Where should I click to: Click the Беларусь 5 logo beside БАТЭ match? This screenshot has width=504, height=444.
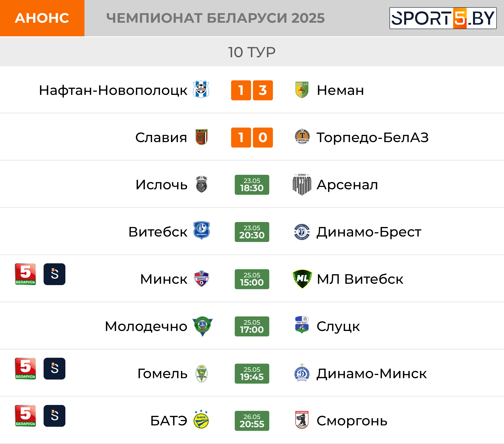pyautogui.click(x=25, y=416)
